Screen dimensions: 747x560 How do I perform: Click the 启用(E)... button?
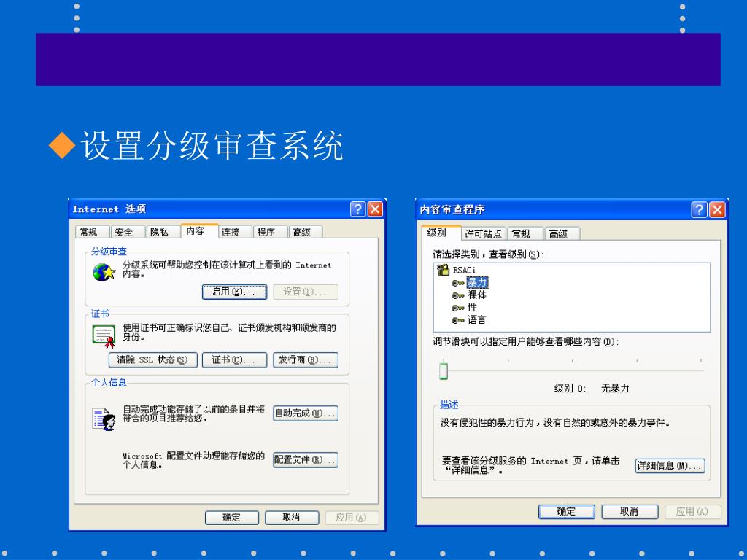coord(234,292)
